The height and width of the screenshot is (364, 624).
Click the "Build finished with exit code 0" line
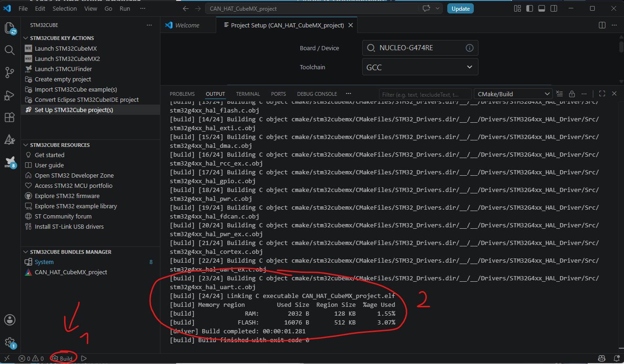[x=239, y=340]
